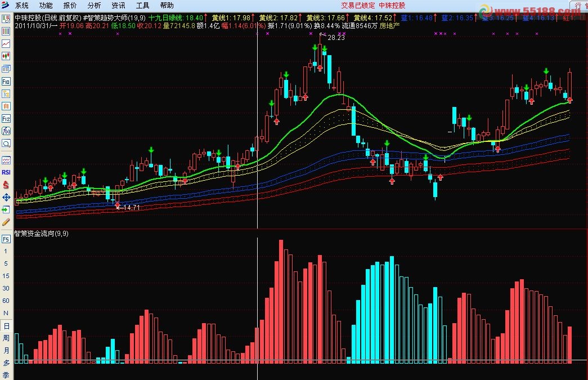Click the blue four-arrow move icon
Screen dimensions: 588x380
coord(6,197)
